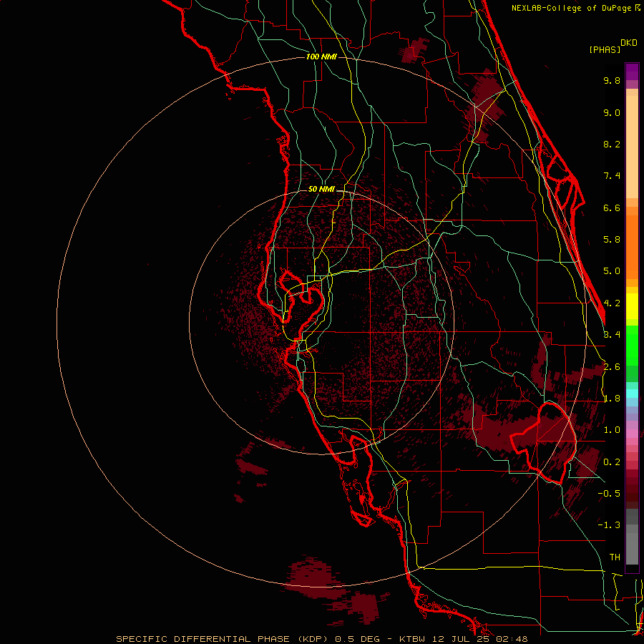Screen dimensions: 644x644
Task: Click the [PHAS] label above the color scale
Action: [605, 49]
